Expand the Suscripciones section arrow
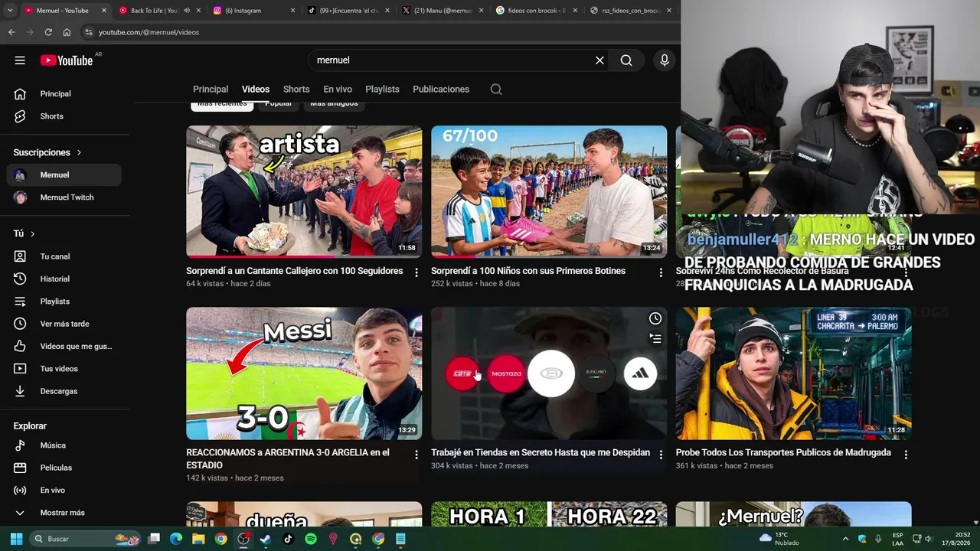This screenshot has width=980, height=551. (79, 152)
